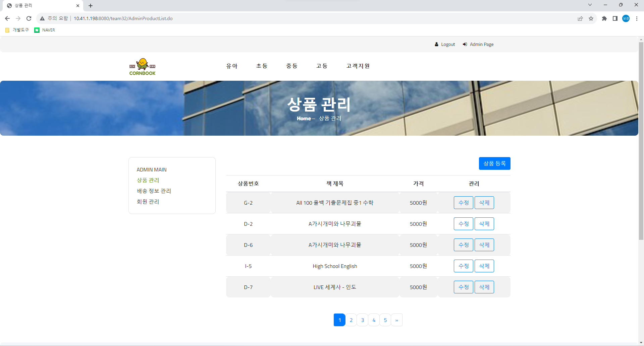
Task: Click the next pages » button
Action: coord(397,320)
